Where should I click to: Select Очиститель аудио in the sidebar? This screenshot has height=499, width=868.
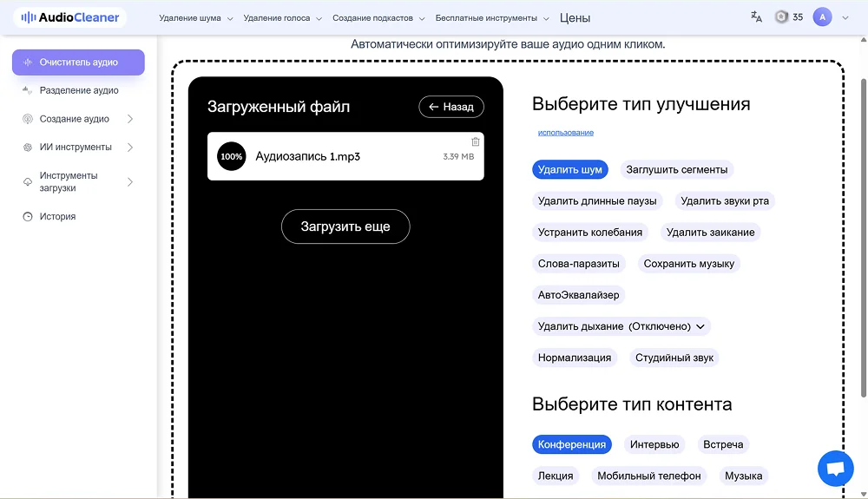(78, 62)
